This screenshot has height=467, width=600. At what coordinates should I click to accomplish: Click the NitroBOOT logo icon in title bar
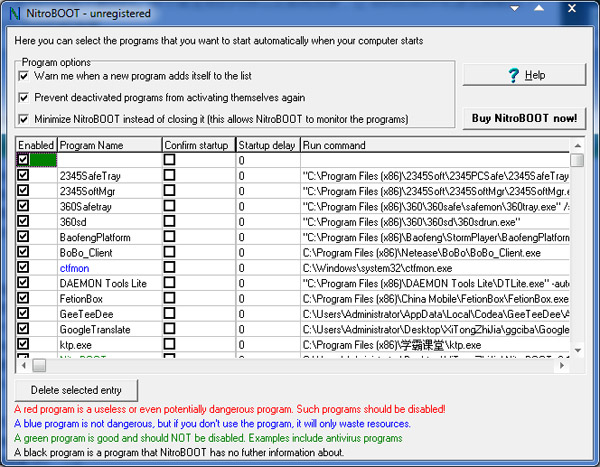click(x=15, y=13)
